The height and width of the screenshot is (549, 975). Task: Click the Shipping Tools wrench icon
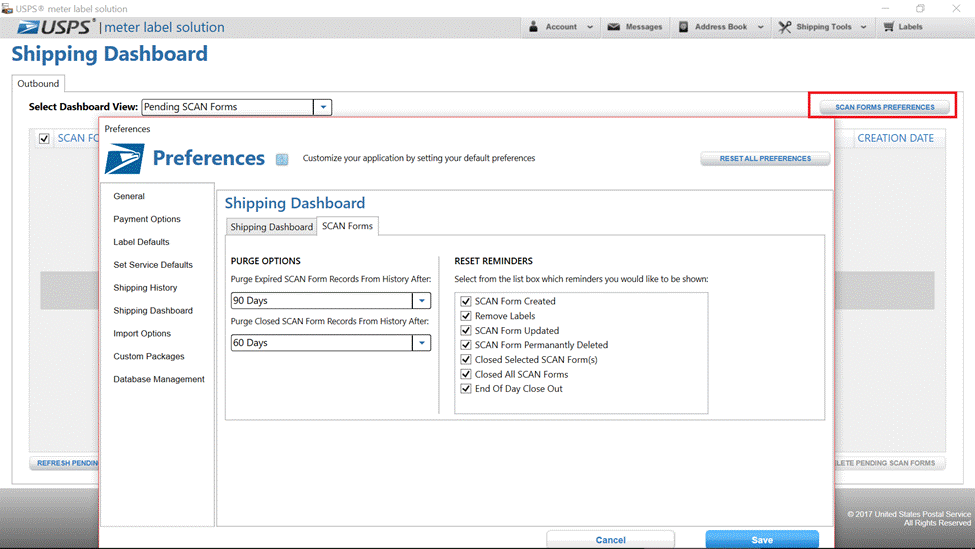tap(785, 27)
